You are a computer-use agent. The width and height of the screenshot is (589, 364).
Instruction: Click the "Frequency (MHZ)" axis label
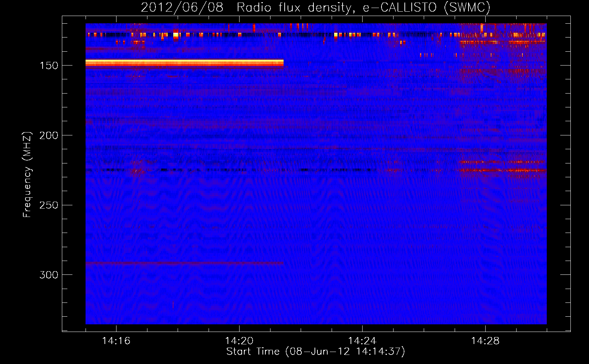27,174
